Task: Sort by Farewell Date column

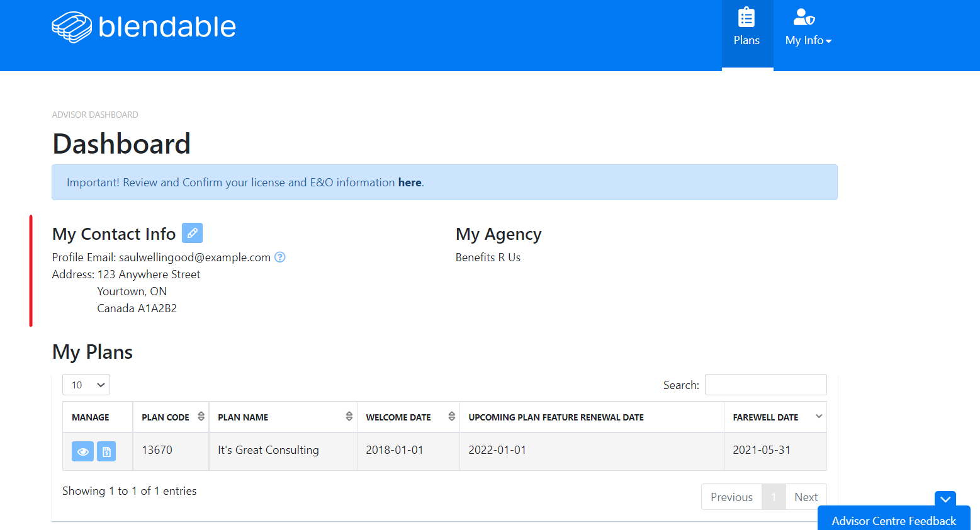Action: pyautogui.click(x=775, y=417)
